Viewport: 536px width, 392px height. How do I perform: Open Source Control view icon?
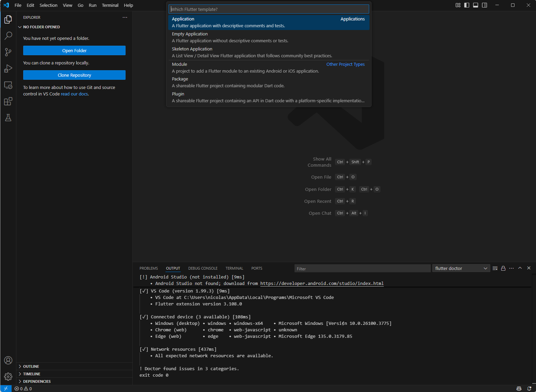click(x=8, y=52)
